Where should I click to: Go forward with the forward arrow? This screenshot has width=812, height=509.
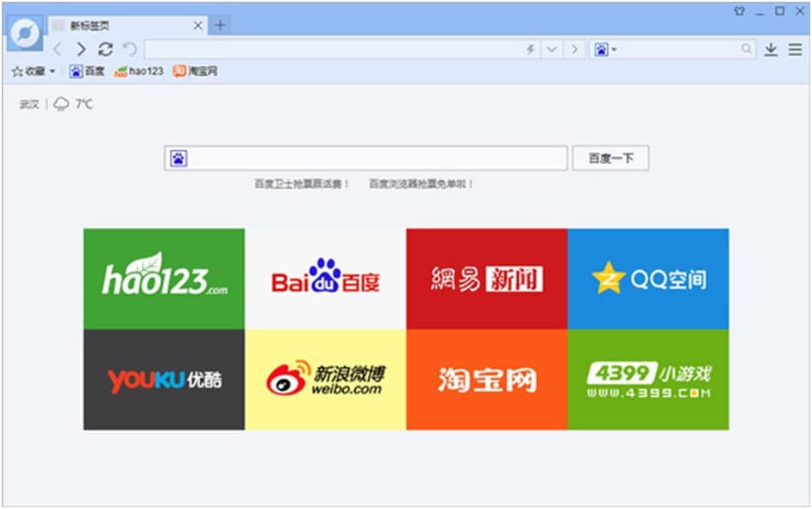coord(81,49)
